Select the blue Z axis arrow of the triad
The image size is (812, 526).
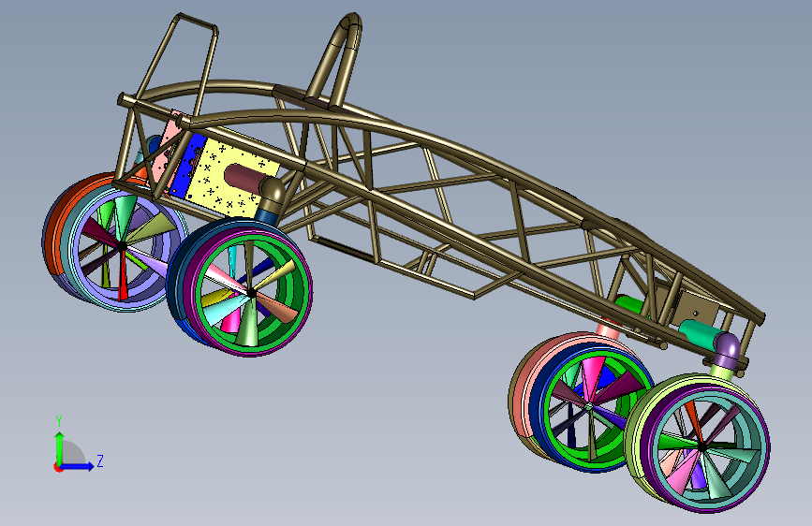pyautogui.click(x=78, y=466)
